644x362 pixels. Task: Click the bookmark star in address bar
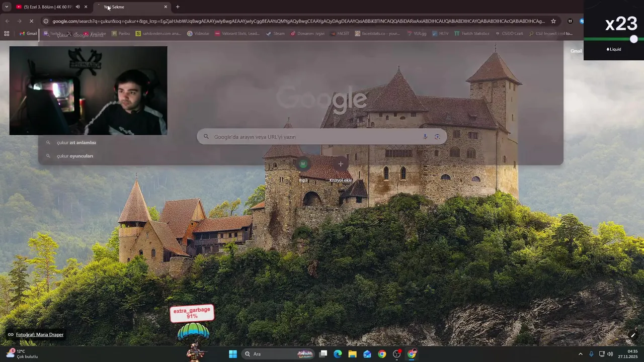553,21
